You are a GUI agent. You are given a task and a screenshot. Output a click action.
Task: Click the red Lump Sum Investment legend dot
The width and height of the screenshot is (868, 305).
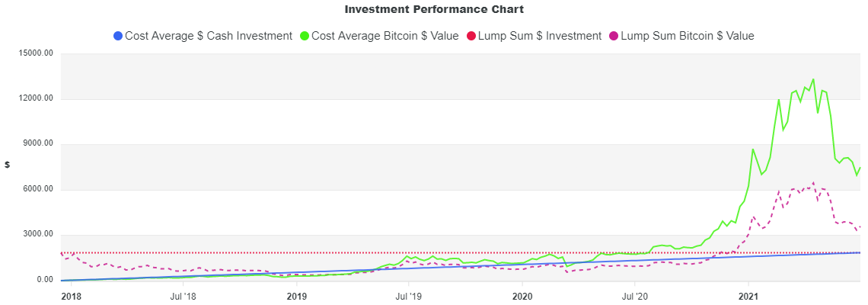471,36
